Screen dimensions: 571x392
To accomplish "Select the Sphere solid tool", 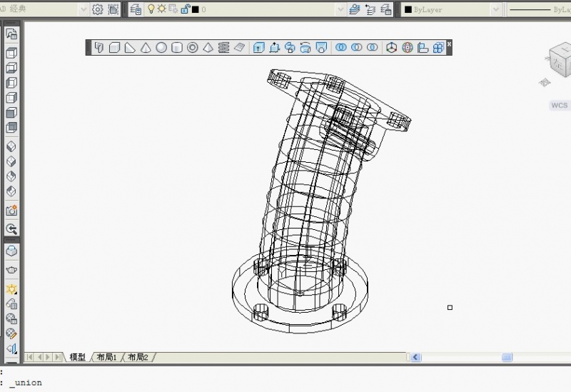I will click(161, 48).
